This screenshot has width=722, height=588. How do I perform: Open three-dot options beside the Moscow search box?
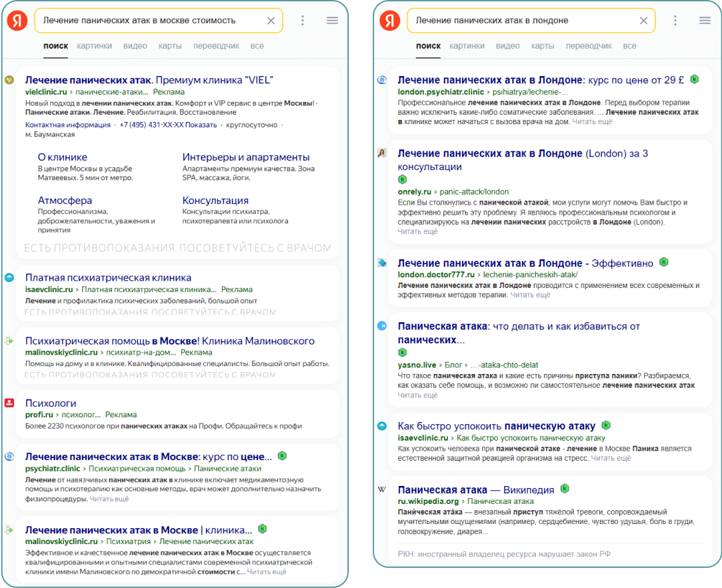tap(303, 21)
